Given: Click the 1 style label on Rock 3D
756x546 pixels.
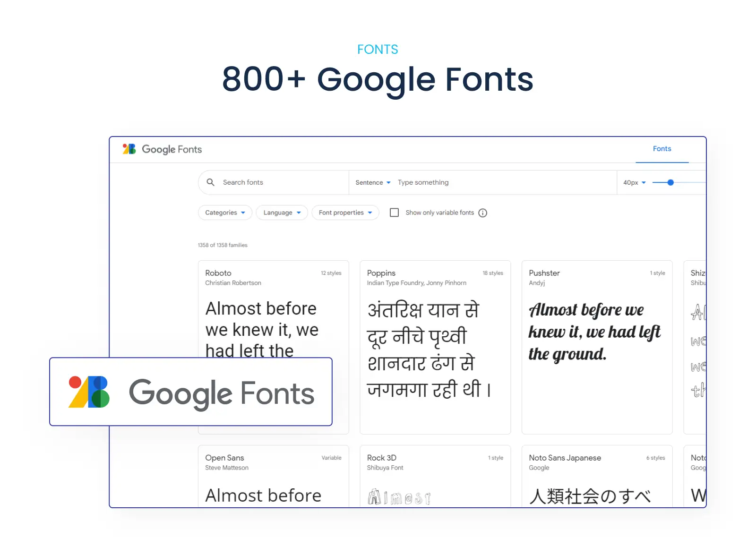Looking at the screenshot, I should coord(496,458).
